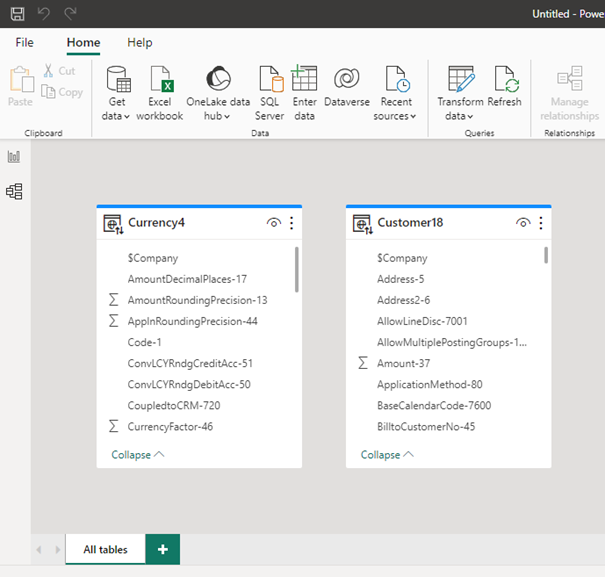
Task: Open the Help ribbon tab
Action: [x=140, y=42]
